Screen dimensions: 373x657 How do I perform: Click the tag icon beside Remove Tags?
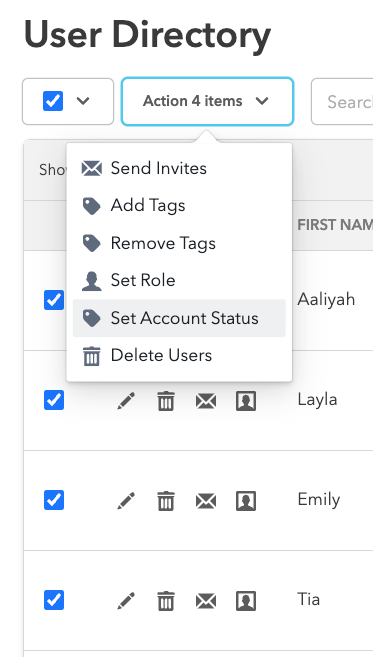pos(91,243)
